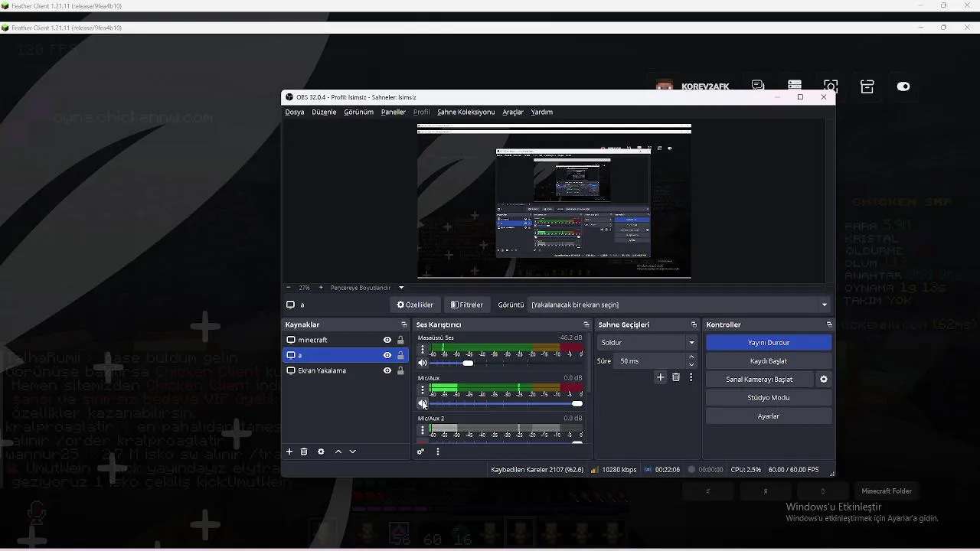Viewport: 980px width, 551px height.
Task: Add a new source with the Kaynaklar plus icon
Action: point(289,452)
